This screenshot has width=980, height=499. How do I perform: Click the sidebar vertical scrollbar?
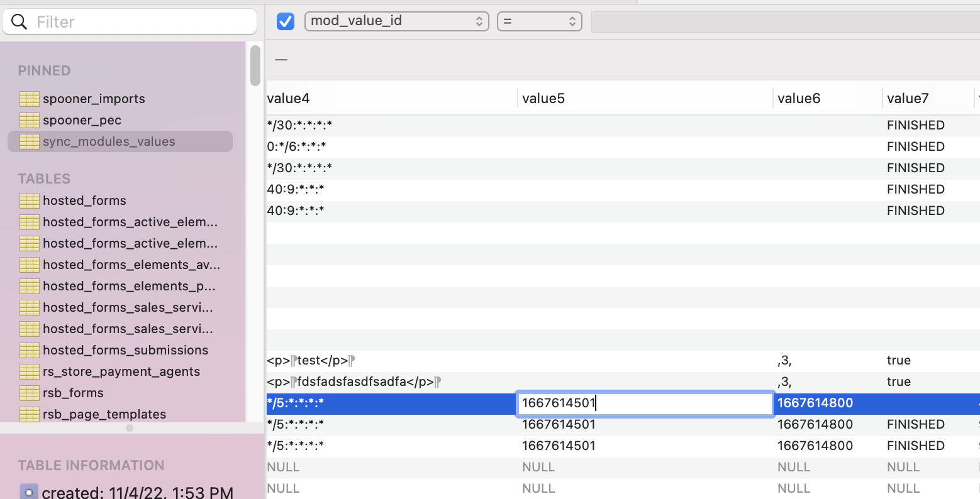click(255, 66)
